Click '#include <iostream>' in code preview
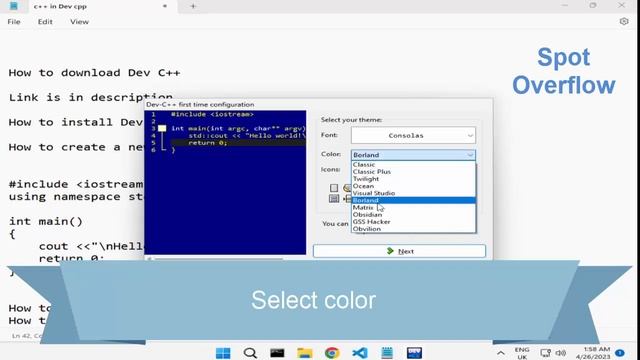 point(212,114)
